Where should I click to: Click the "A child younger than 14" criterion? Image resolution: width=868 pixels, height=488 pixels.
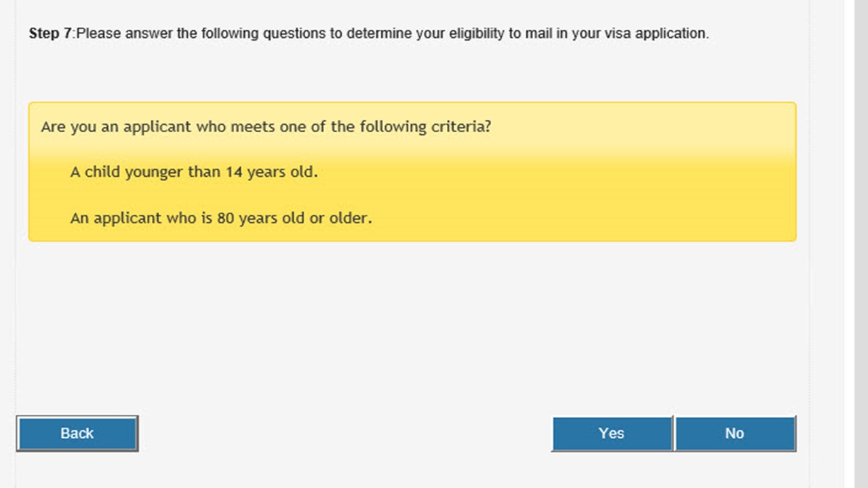(194, 172)
